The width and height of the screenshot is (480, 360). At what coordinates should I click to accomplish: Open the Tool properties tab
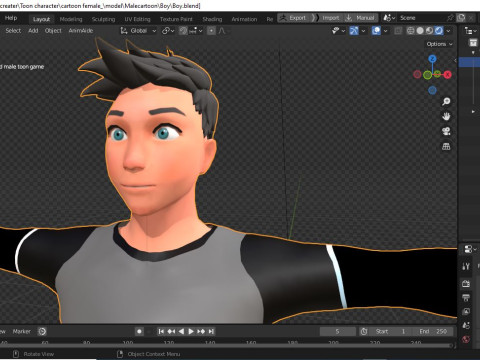466,266
